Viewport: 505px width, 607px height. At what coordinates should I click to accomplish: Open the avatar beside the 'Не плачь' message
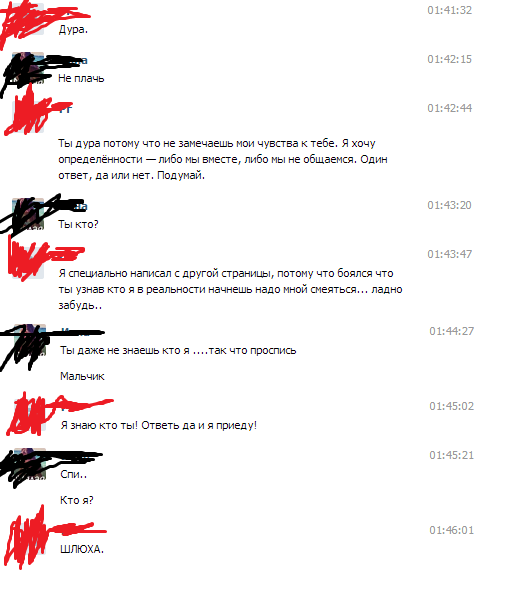(x=28, y=68)
